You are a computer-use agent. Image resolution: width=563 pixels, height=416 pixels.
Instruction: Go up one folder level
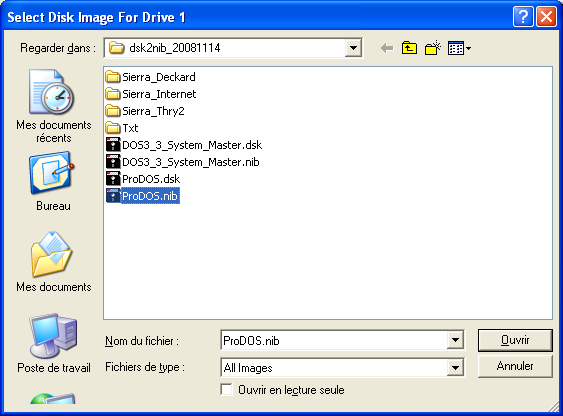pos(410,48)
